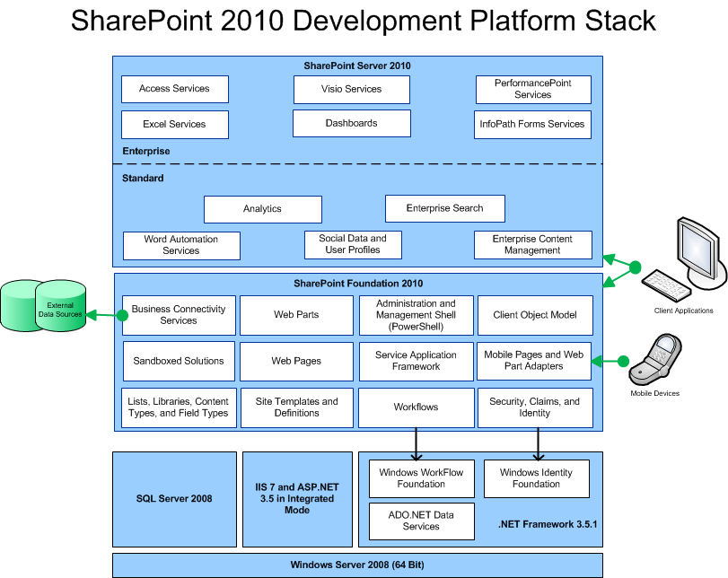Open the SharePoint Server 2010 header
728x578 pixels.
pos(357,65)
